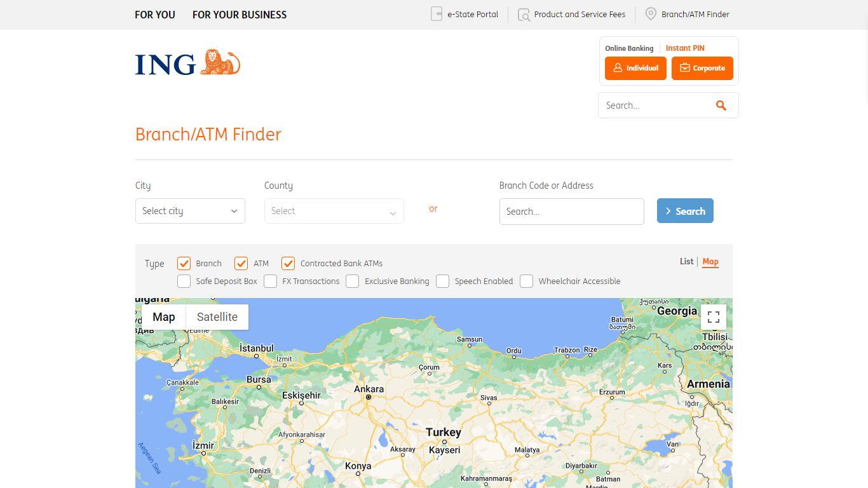Uncheck Contracted Bank ATMs checkbox
The image size is (868, 488).
pyautogui.click(x=288, y=263)
